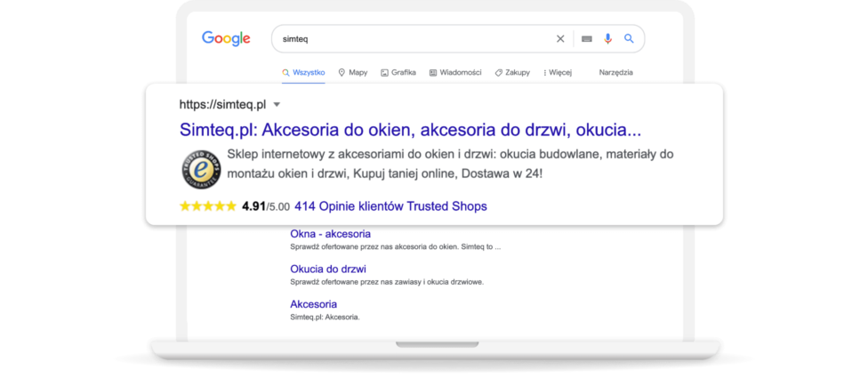This screenshot has width=868, height=378.
Task: Click the 4.91/5.00 rating value
Action: pos(266,206)
